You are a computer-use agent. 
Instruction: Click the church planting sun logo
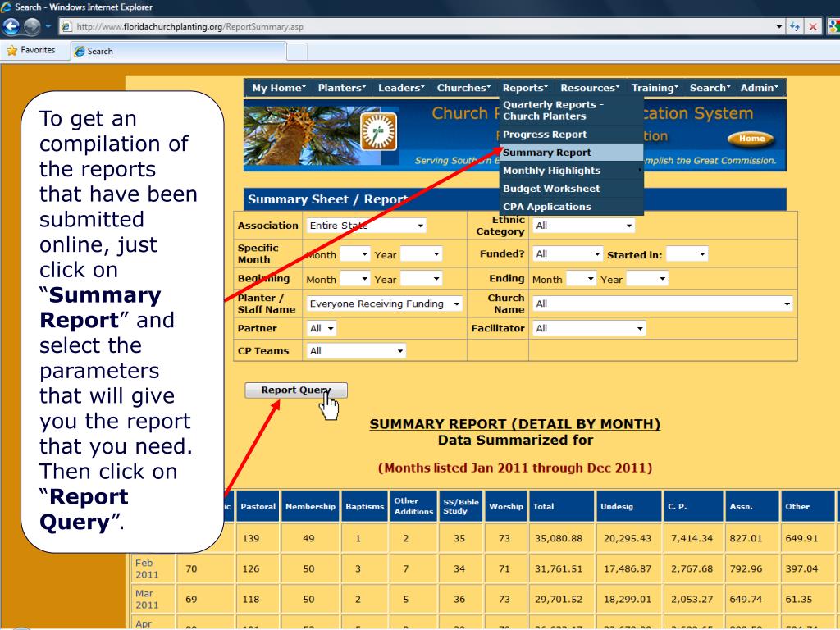click(379, 131)
